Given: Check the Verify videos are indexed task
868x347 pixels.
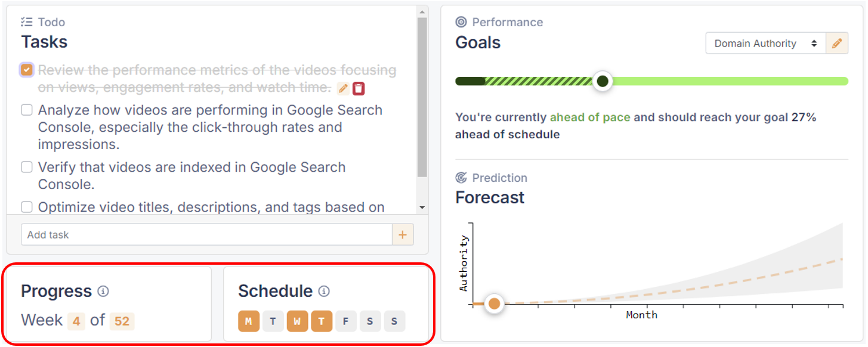Looking at the screenshot, I should click(x=26, y=167).
